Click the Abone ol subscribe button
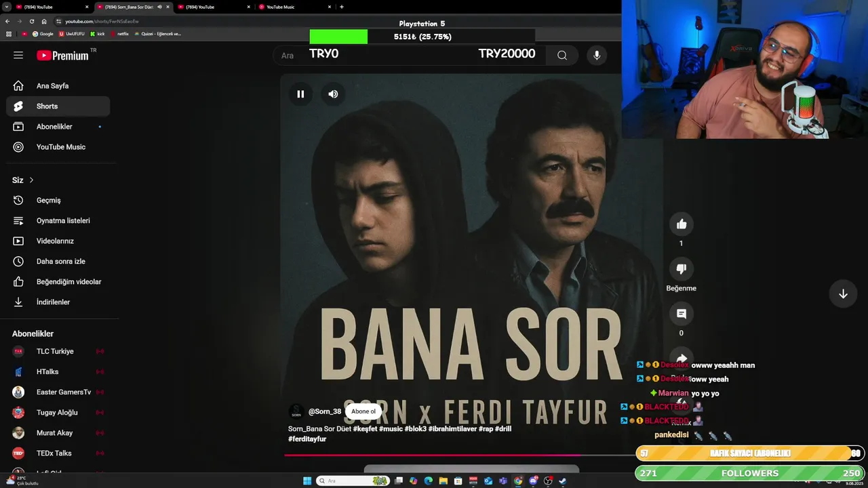Image resolution: width=868 pixels, height=488 pixels. point(363,411)
